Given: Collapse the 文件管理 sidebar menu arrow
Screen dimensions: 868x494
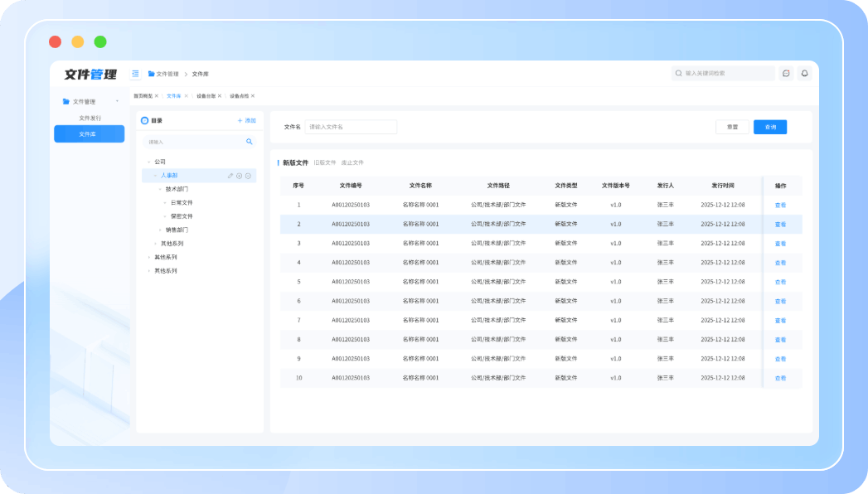Looking at the screenshot, I should point(117,101).
